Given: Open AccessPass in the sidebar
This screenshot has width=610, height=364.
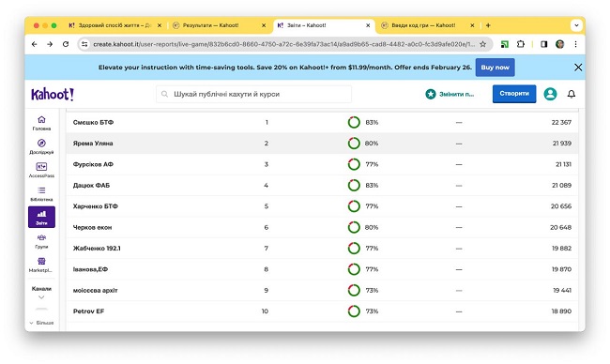Looking at the screenshot, I should pos(41,171).
